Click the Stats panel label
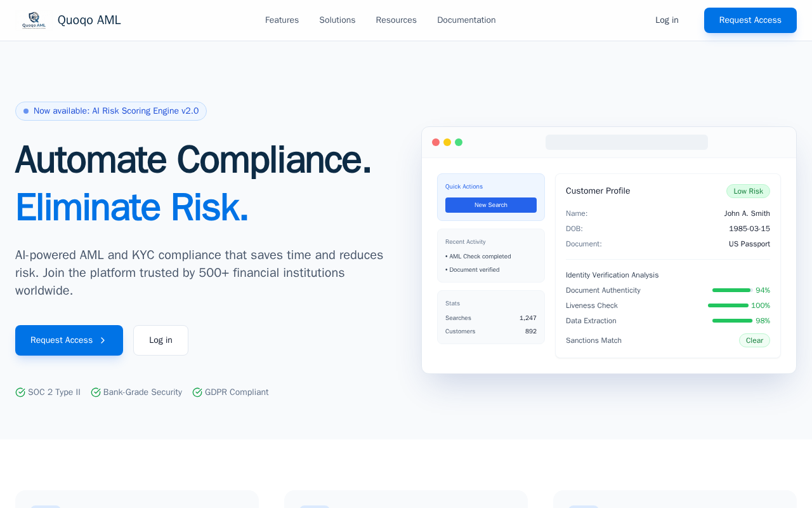This screenshot has height=508, width=812. 453,304
